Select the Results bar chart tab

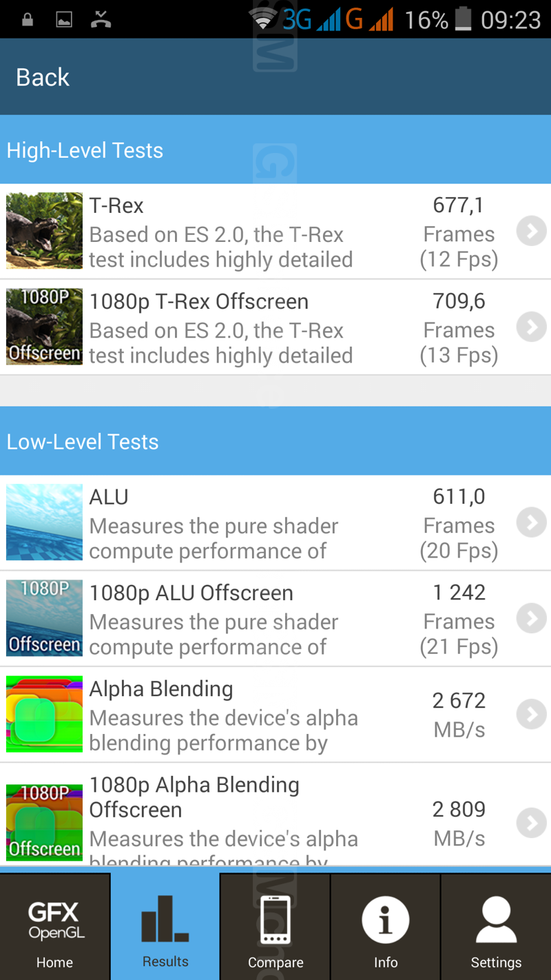click(x=165, y=927)
